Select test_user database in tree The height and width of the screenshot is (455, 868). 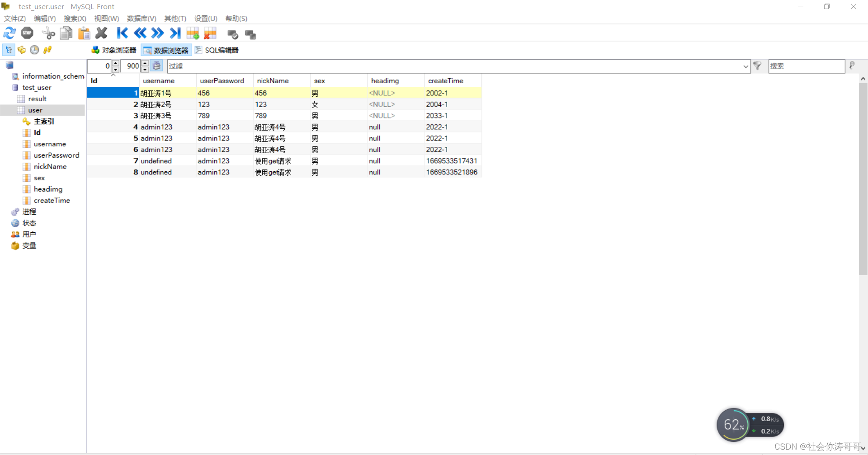click(x=37, y=88)
